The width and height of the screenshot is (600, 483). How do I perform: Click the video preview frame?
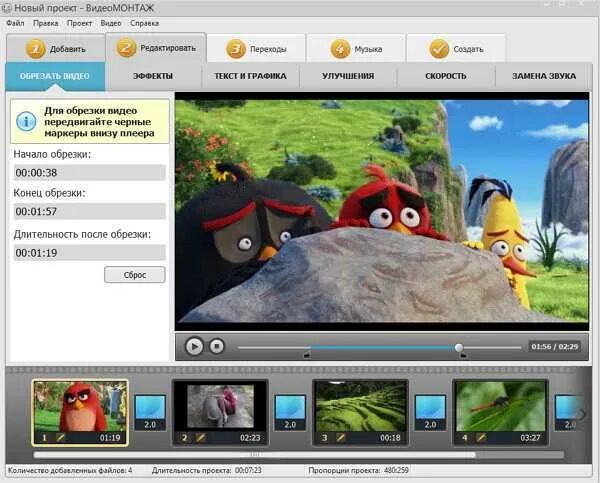382,211
